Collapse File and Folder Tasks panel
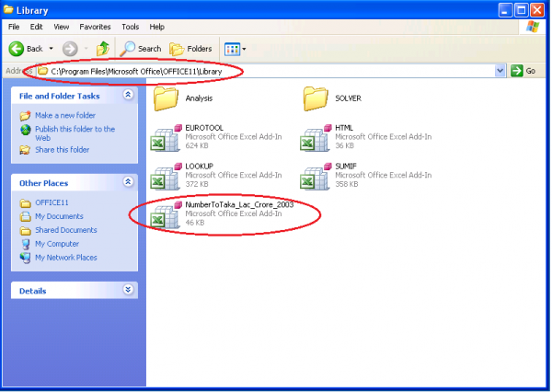The height and width of the screenshot is (392, 552). point(128,95)
